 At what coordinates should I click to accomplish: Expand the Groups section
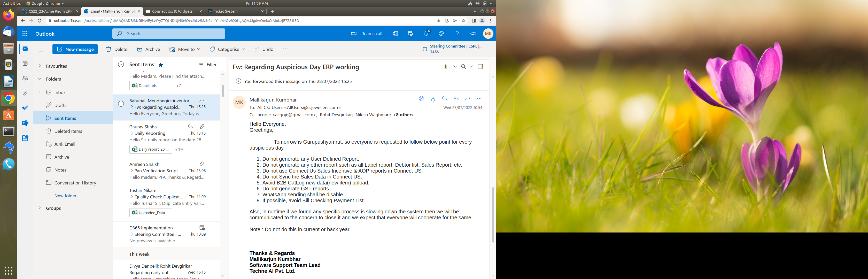[40, 208]
